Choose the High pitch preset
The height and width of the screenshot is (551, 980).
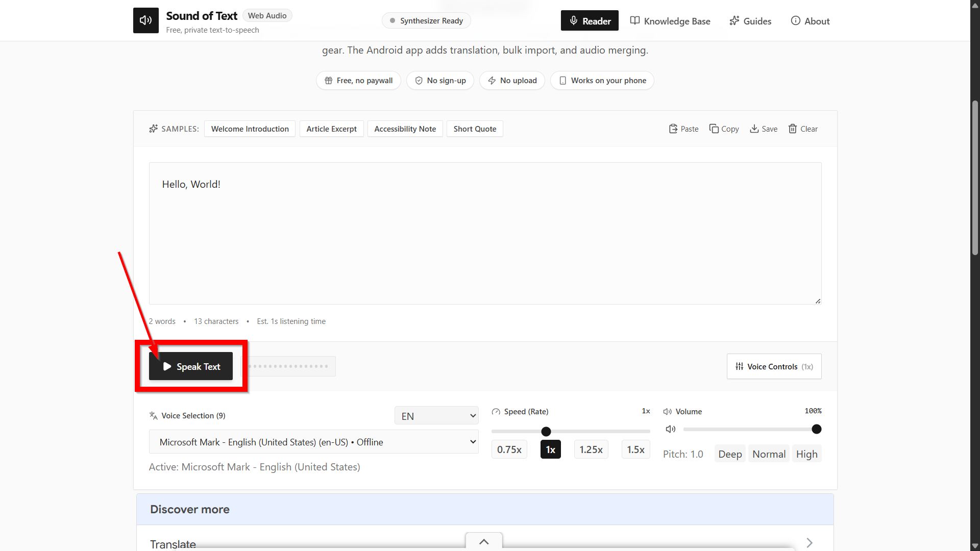[806, 454]
